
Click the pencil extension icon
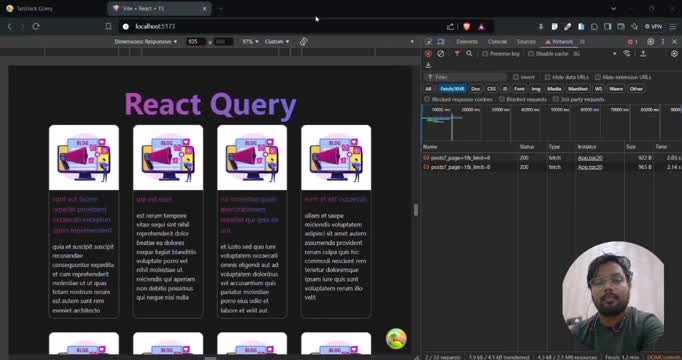(568, 27)
